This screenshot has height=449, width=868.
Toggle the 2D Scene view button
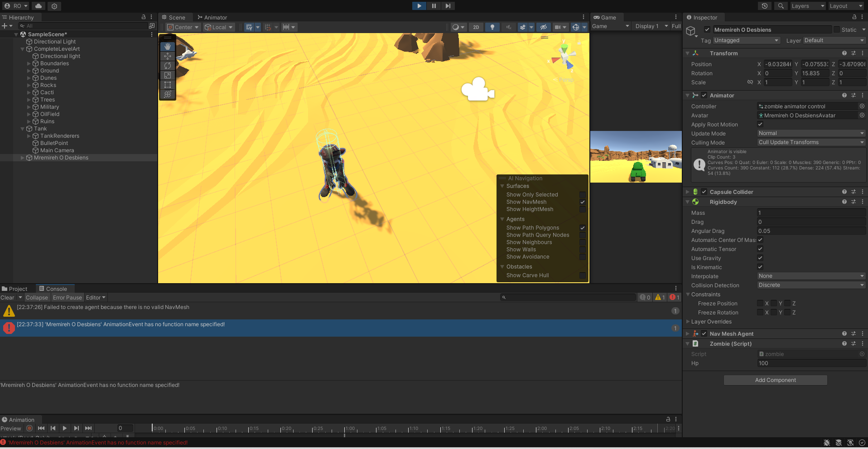[x=476, y=27]
